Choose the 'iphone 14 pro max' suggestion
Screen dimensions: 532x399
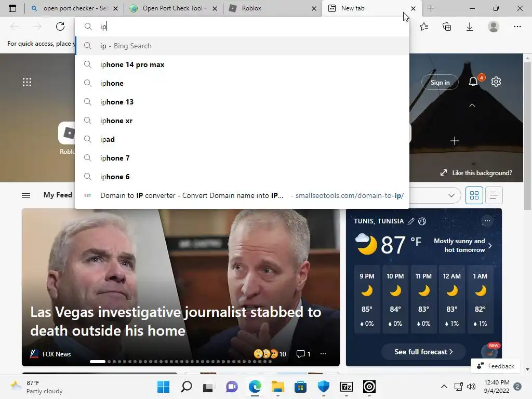coord(242,64)
